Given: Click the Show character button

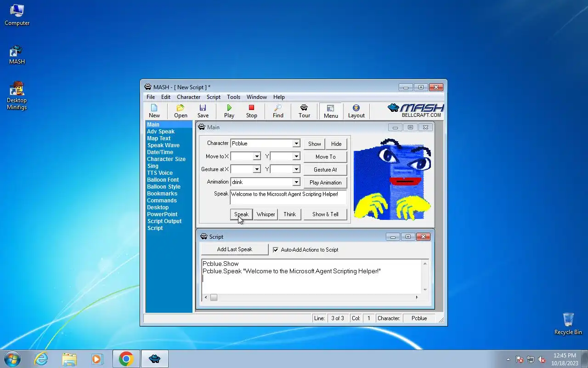Looking at the screenshot, I should [x=315, y=144].
